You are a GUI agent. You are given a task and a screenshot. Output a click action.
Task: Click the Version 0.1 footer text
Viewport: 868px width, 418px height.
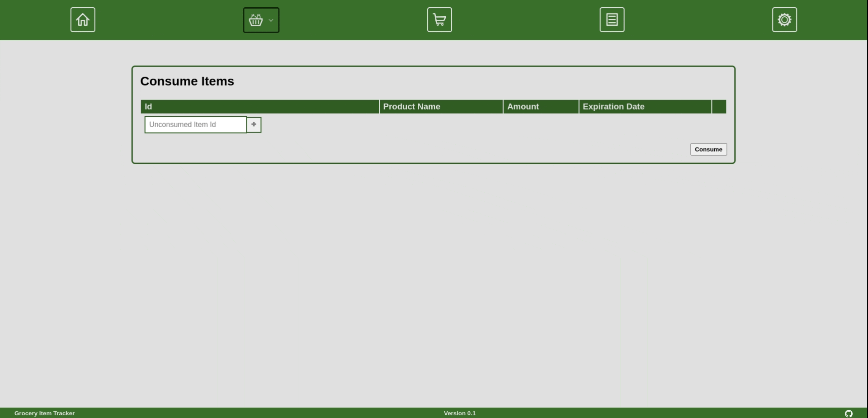coord(460,413)
